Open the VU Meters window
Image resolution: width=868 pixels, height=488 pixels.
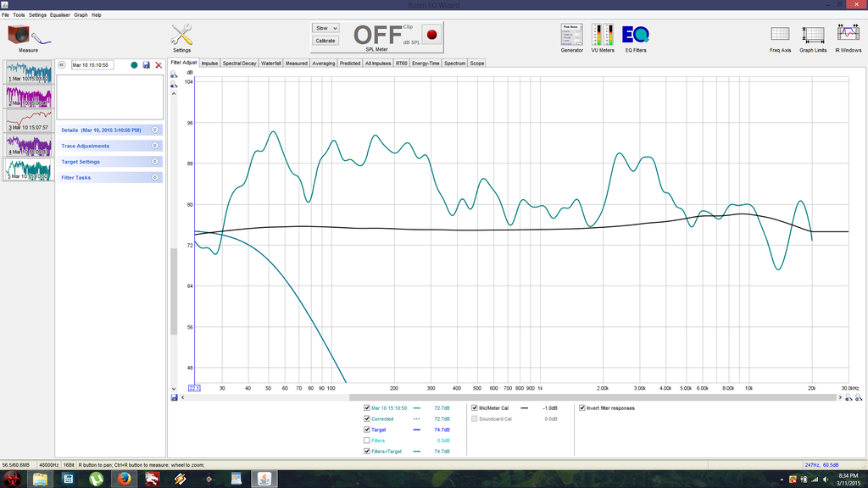point(603,37)
